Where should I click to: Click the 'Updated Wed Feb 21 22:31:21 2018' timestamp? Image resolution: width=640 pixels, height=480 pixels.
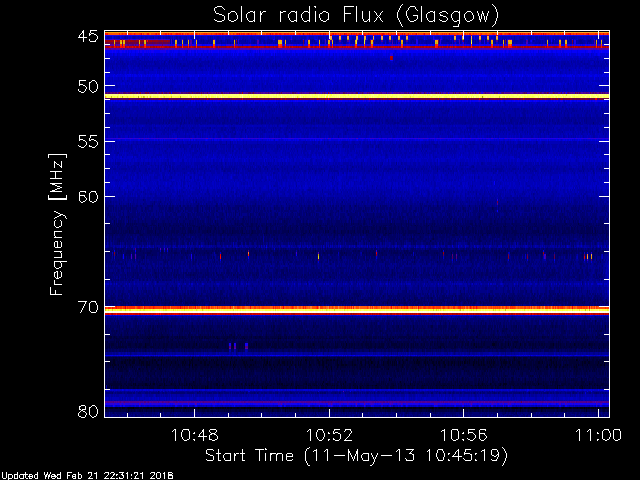(87, 476)
